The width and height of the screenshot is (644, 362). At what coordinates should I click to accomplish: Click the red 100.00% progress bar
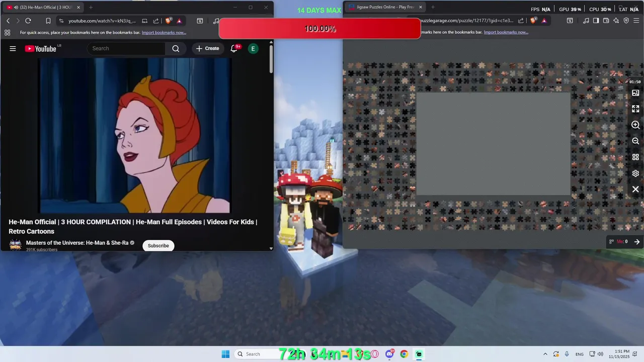point(319,29)
